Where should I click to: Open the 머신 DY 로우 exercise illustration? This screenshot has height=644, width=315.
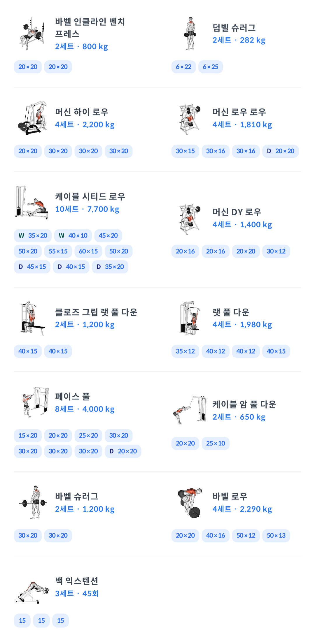190,218
